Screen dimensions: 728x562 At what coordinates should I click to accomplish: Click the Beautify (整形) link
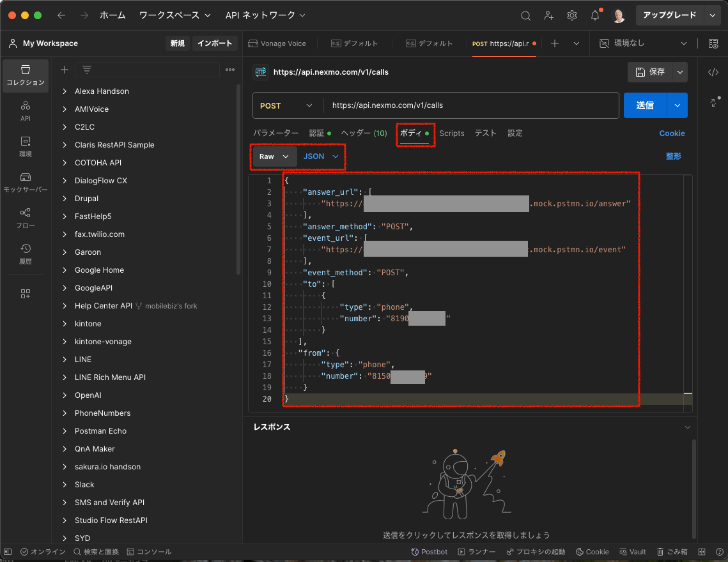(x=673, y=156)
